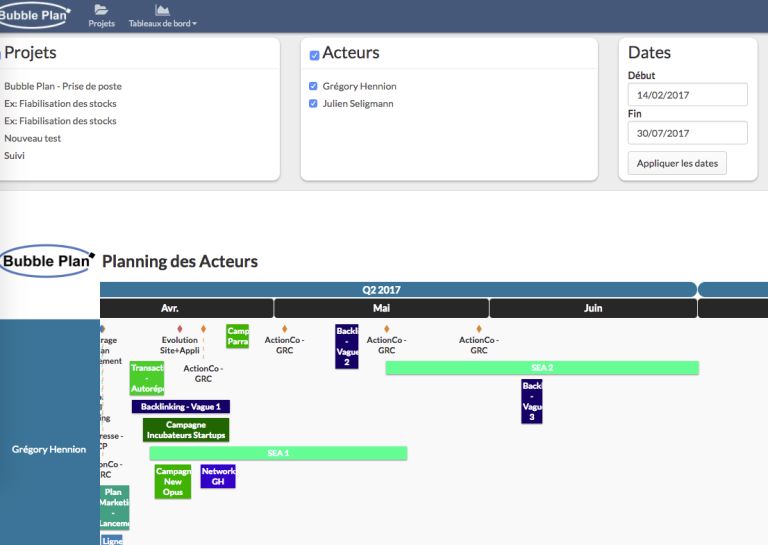Open the Fin date picker field
The height and width of the screenshot is (545, 768).
(x=688, y=133)
